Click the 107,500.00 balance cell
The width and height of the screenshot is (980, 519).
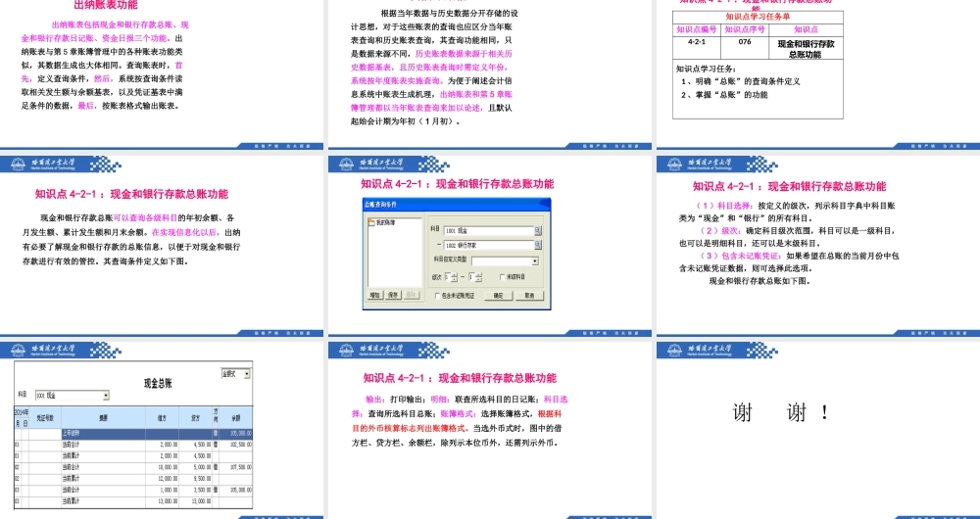click(x=236, y=468)
